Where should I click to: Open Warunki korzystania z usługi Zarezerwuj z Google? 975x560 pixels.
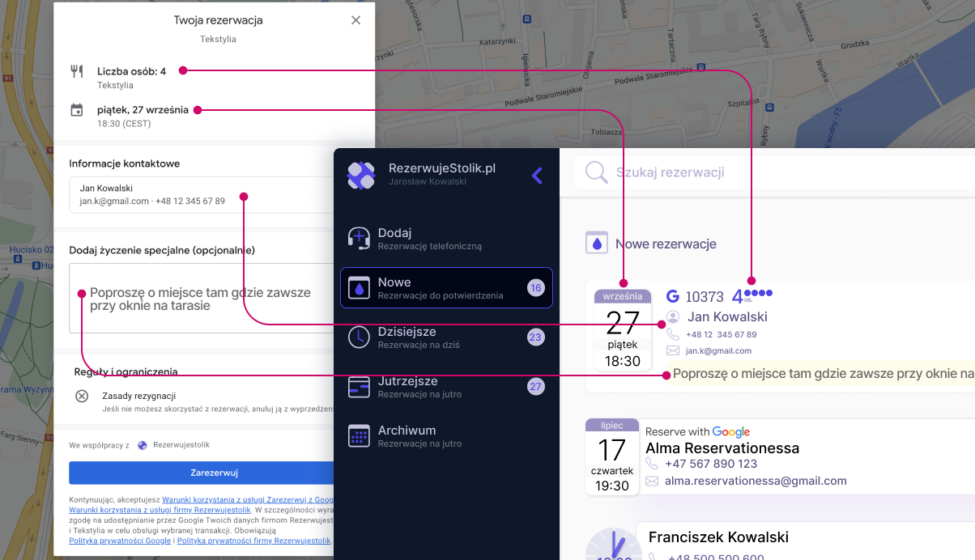coord(248,500)
